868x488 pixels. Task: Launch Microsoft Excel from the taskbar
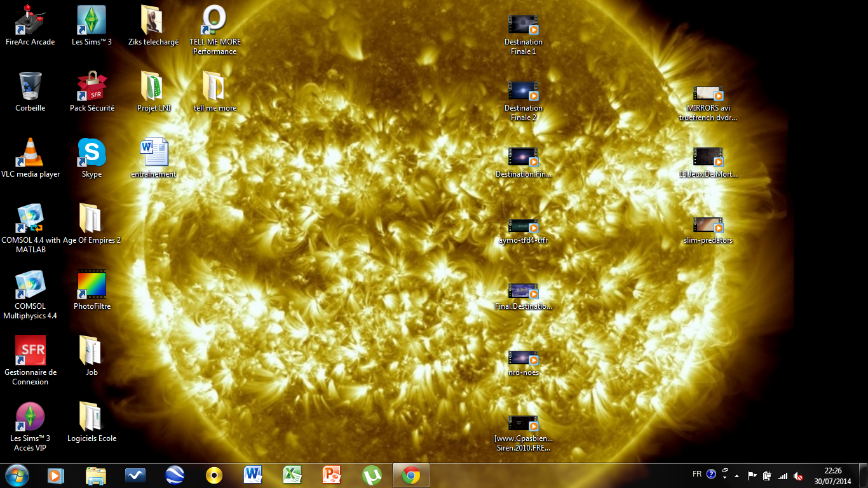(293, 475)
